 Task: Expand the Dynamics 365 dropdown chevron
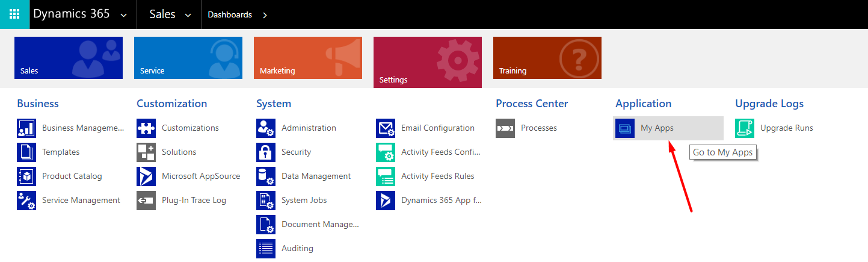124,15
